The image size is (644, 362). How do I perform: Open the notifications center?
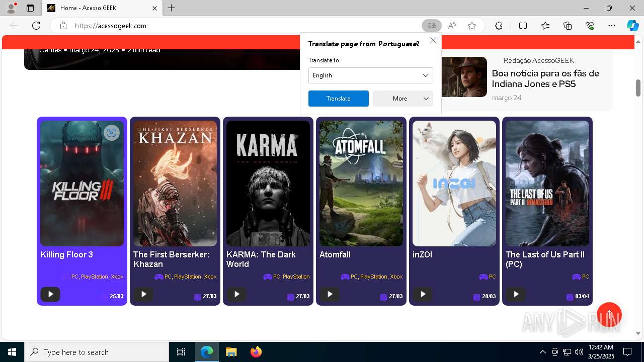(x=627, y=352)
